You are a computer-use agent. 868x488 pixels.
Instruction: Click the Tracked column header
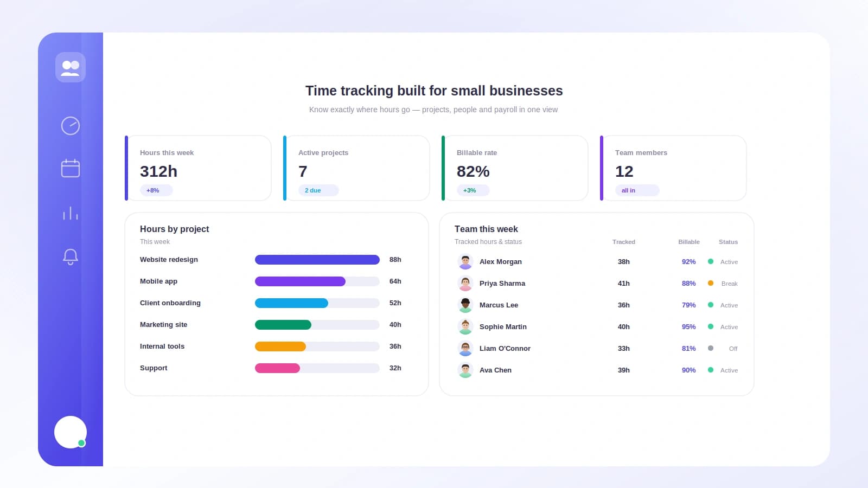pos(623,242)
